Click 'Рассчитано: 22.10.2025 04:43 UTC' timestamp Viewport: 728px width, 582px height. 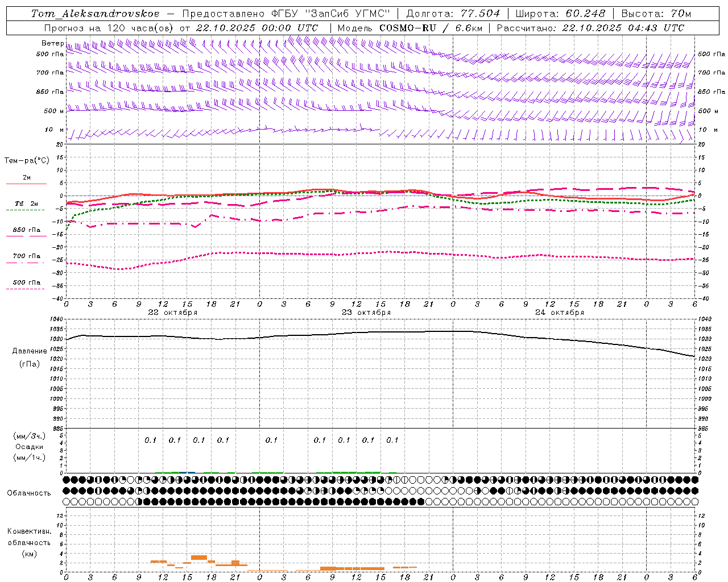coord(590,28)
